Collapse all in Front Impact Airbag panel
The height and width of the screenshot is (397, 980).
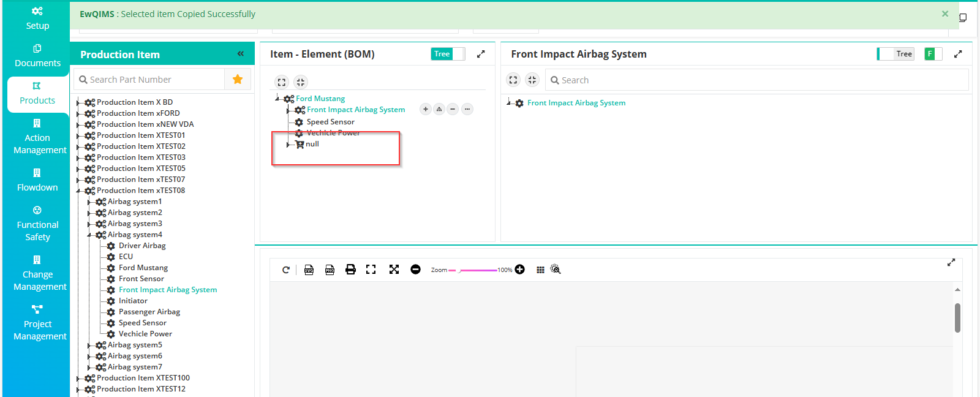tap(532, 80)
